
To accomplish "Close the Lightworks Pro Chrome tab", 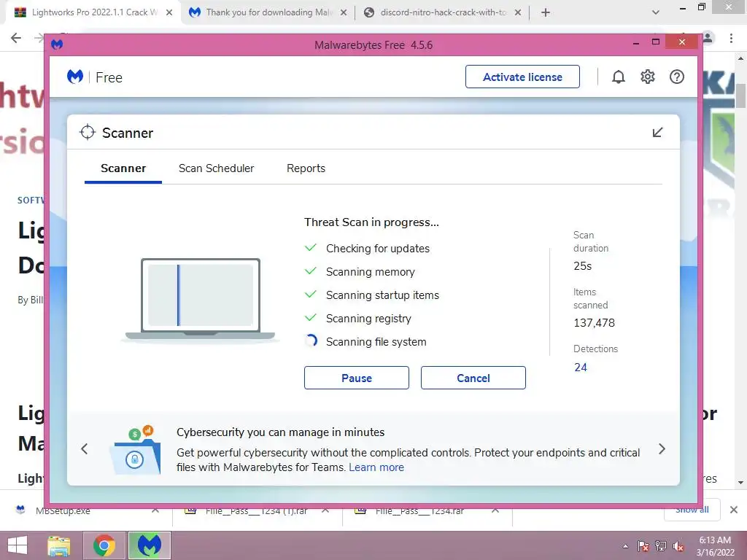I will pos(169,12).
